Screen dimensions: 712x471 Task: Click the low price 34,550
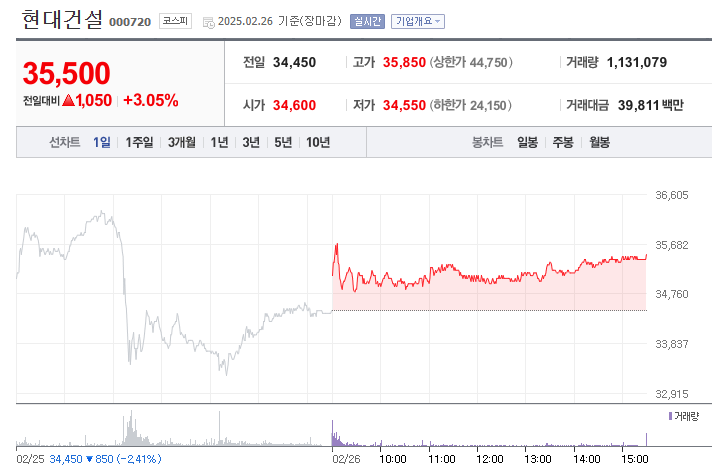pos(404,105)
